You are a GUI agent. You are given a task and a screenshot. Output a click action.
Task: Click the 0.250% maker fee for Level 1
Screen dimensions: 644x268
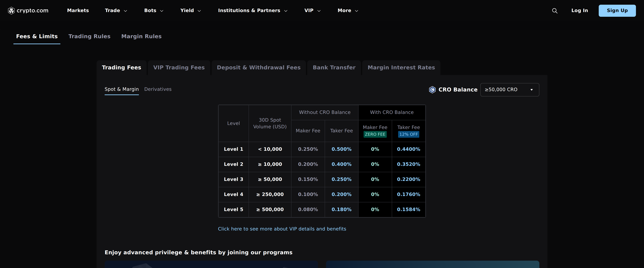[308, 149]
